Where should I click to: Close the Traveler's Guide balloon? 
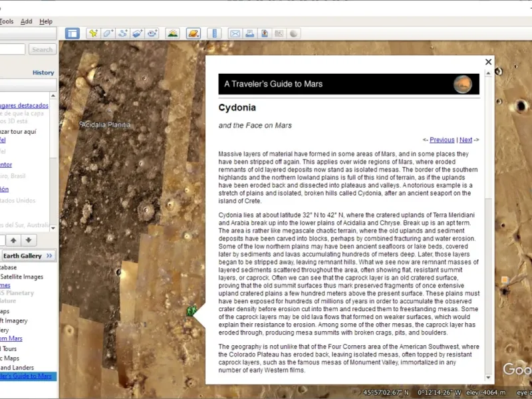click(x=488, y=62)
